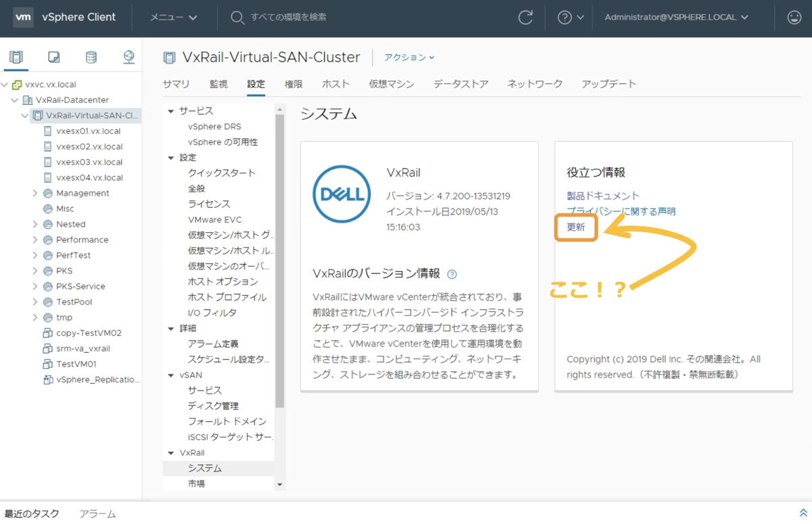The width and height of the screenshot is (812, 524).
Task: Open the メニュー dropdown
Action: 174,18
